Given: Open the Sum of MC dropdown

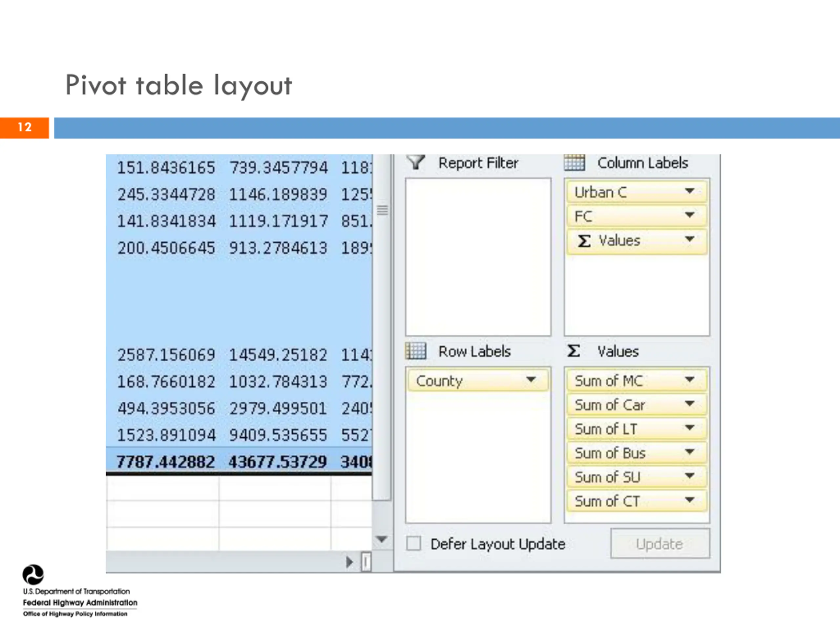Looking at the screenshot, I should [690, 379].
